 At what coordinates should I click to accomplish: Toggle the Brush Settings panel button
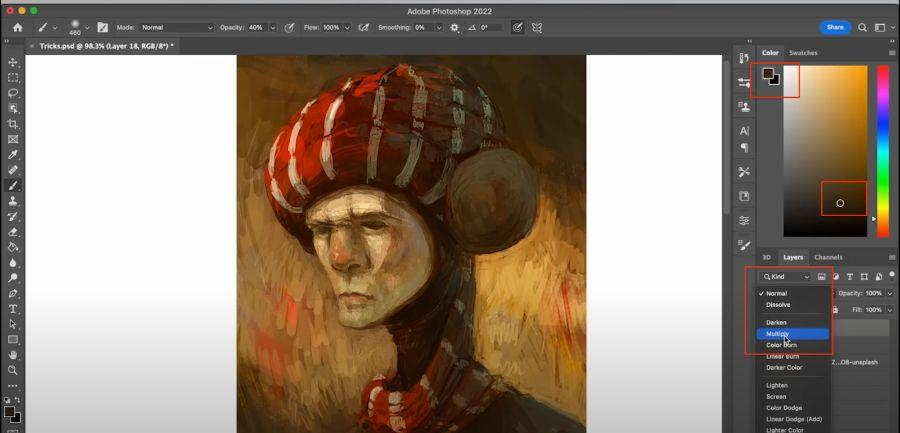click(102, 28)
